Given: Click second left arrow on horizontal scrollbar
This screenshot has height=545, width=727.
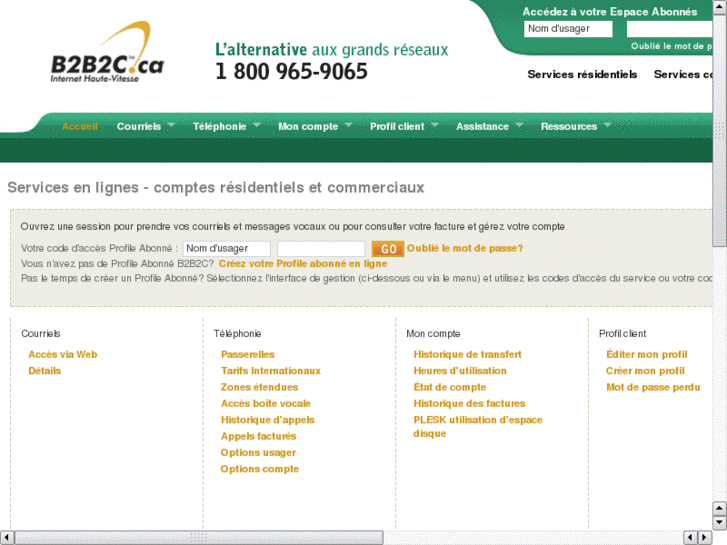Looking at the screenshot, I should [691, 537].
